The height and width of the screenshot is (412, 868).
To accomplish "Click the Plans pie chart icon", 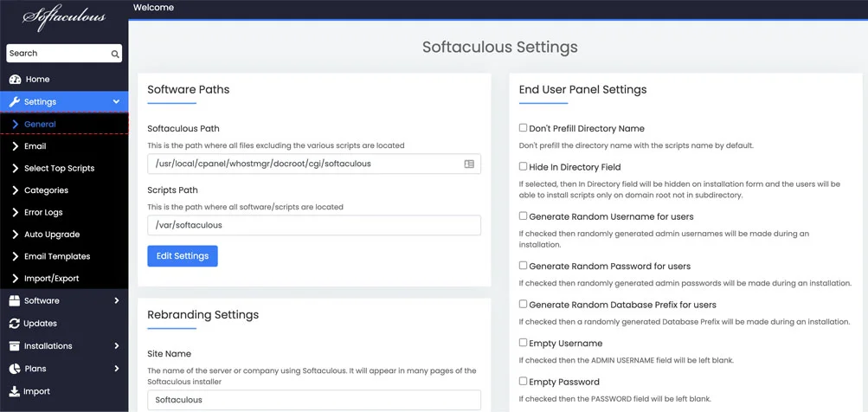I will point(15,369).
